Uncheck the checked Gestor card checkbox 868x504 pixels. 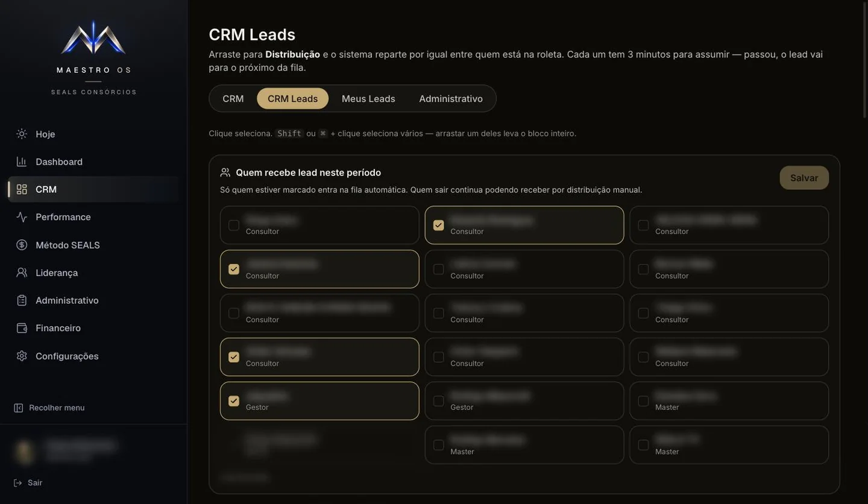click(x=234, y=401)
